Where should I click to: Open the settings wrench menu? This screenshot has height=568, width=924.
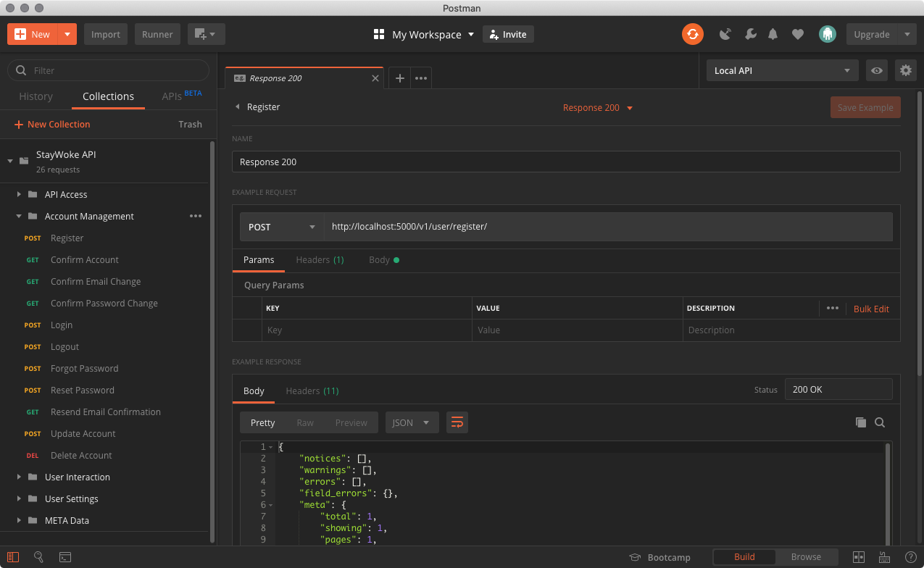(750, 34)
